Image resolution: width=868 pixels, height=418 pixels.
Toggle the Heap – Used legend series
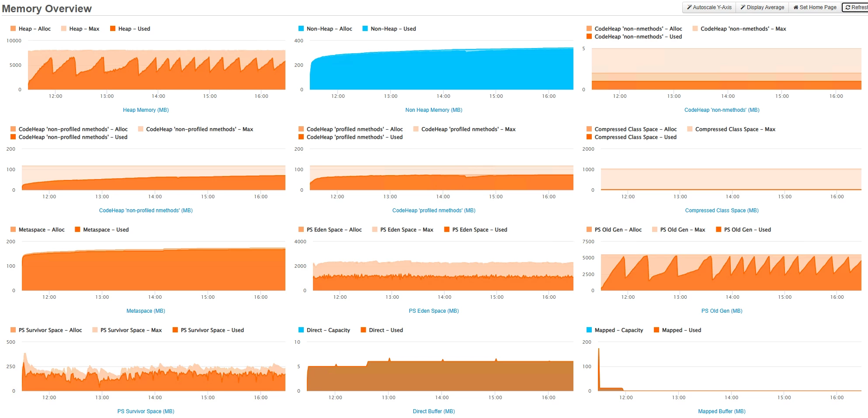click(130, 29)
